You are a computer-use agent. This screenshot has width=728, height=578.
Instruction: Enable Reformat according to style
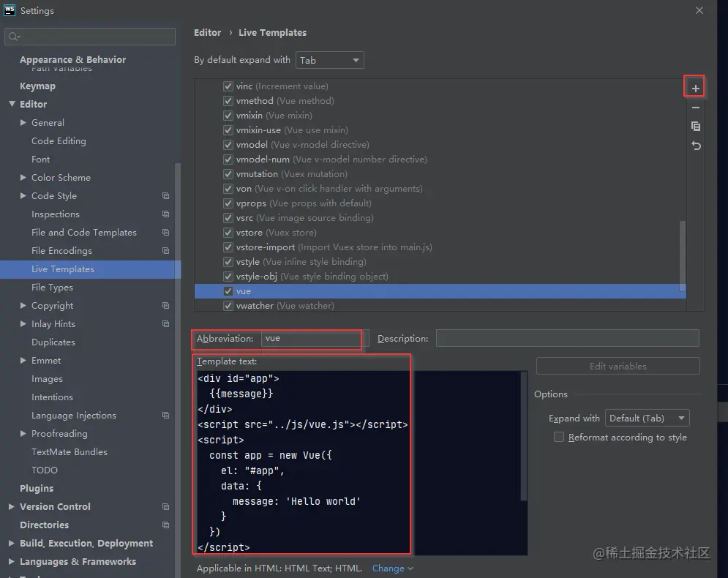(x=559, y=437)
